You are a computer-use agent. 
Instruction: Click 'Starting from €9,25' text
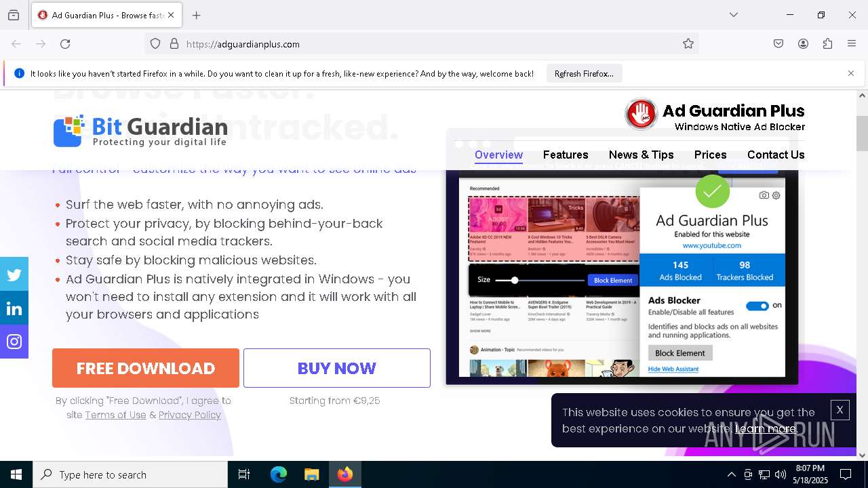(x=334, y=401)
